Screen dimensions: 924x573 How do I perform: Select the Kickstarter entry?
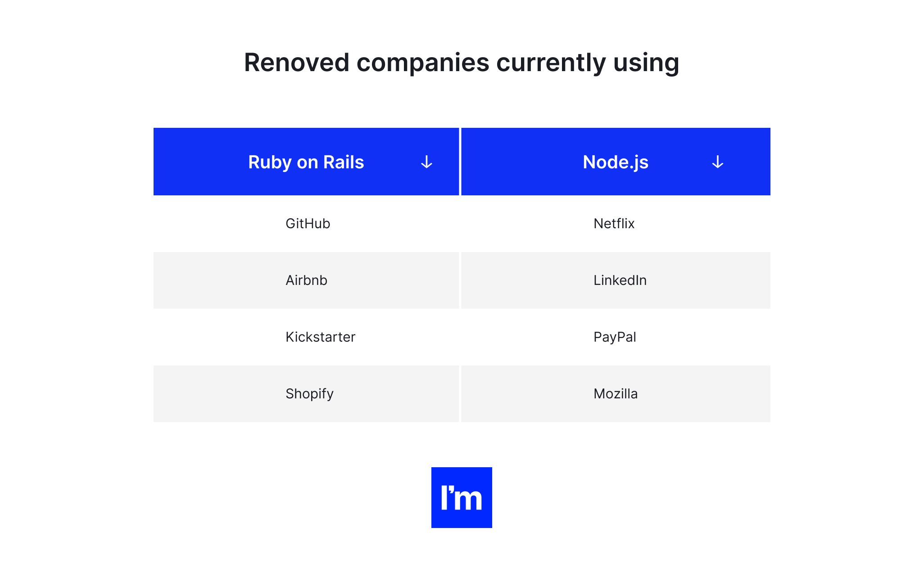[306, 337]
